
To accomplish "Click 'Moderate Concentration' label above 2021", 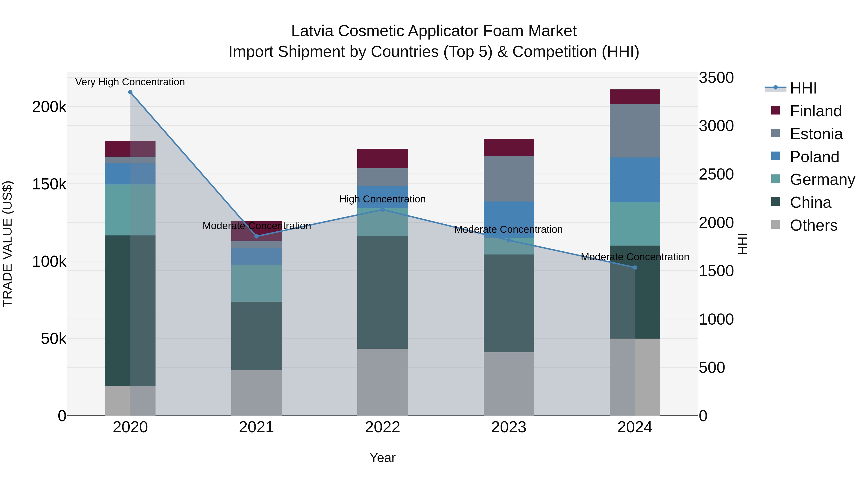I will [257, 226].
